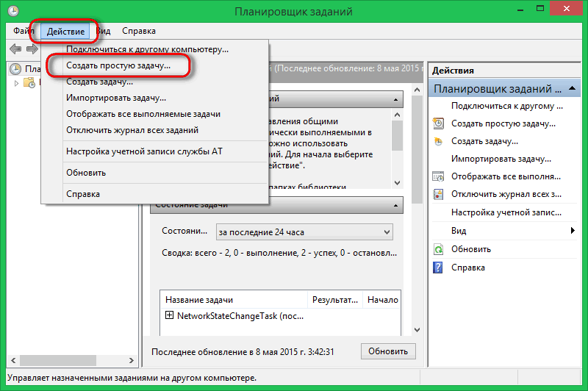
Task: Click the Task Scheduler title bar clock icon
Action: [13, 11]
